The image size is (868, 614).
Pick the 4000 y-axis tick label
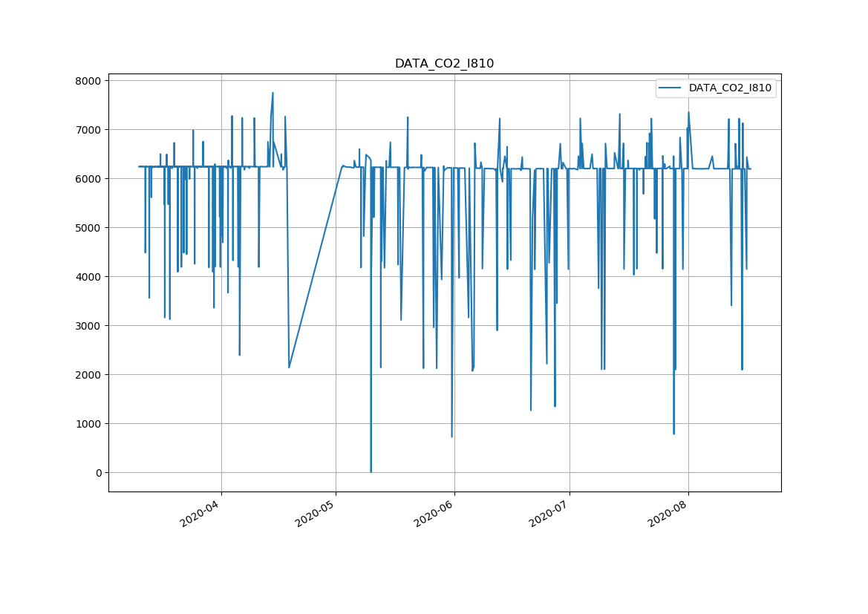click(x=88, y=277)
